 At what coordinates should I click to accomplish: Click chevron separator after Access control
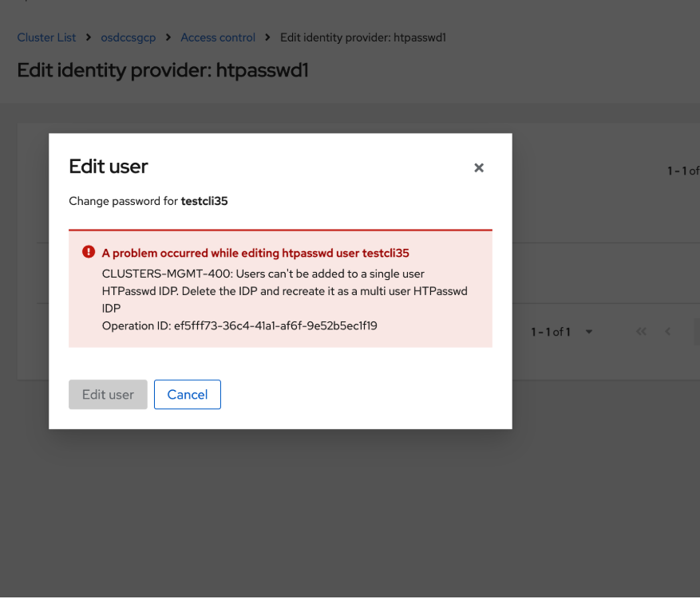[x=268, y=37]
